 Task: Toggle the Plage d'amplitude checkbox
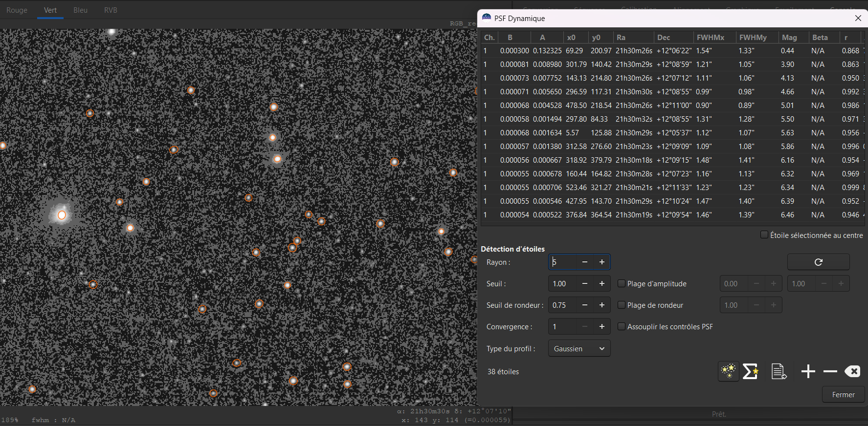tap(622, 283)
